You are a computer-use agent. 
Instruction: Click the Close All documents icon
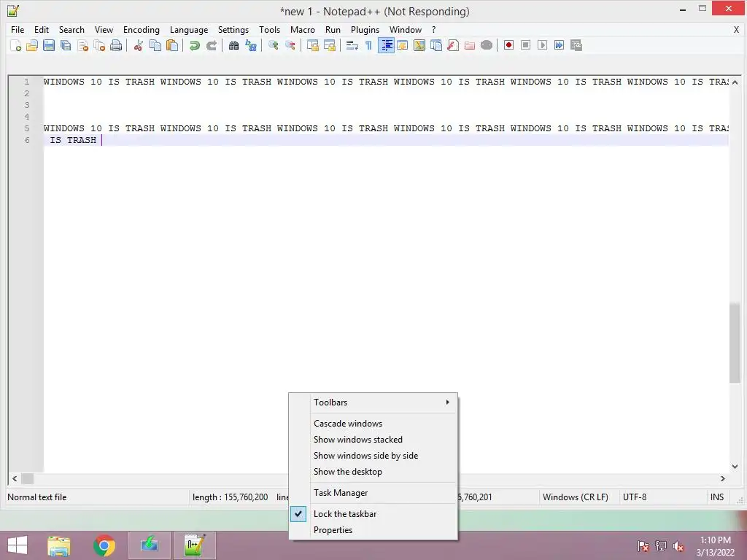tap(99, 45)
